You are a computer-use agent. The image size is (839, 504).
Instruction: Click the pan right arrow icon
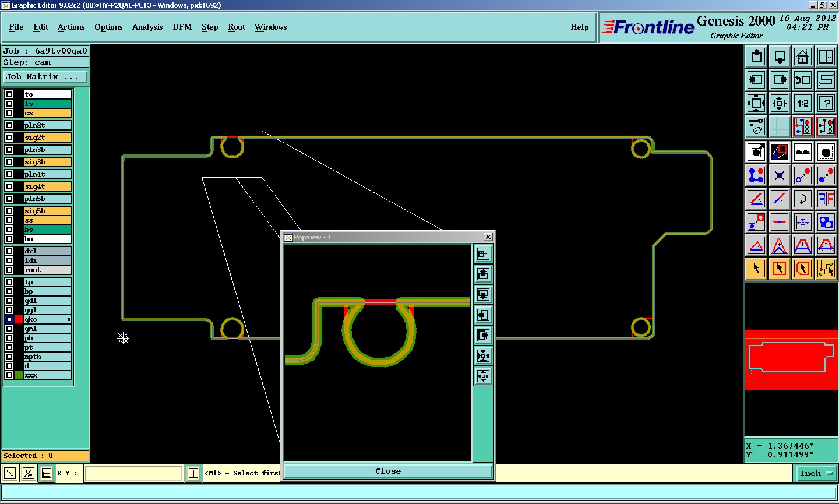coord(780,80)
